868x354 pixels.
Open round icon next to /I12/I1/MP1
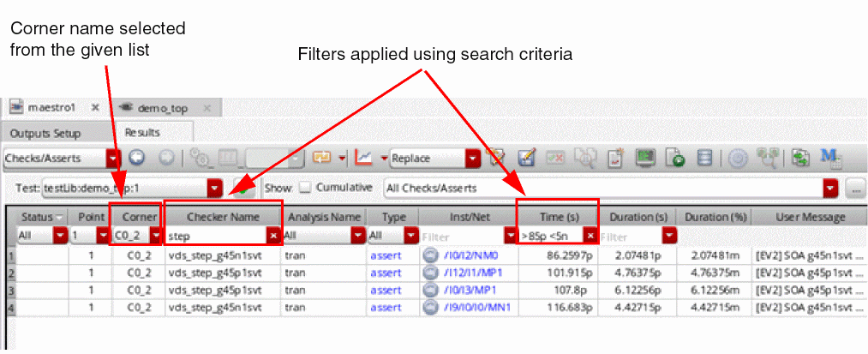[x=429, y=273]
